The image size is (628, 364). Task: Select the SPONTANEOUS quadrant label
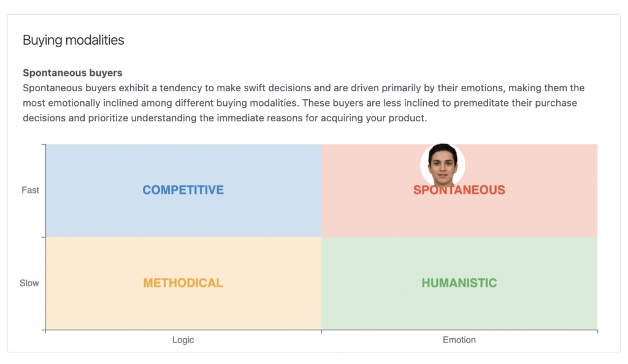click(x=459, y=191)
